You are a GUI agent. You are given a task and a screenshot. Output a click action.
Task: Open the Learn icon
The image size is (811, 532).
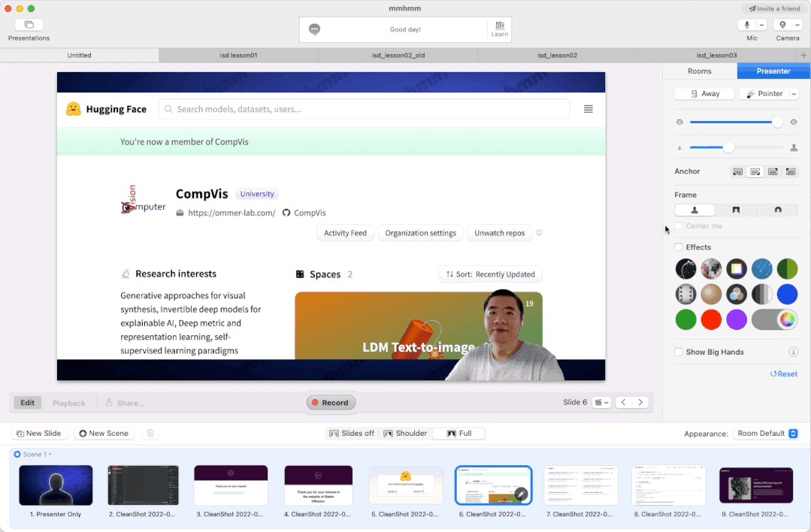click(x=500, y=29)
